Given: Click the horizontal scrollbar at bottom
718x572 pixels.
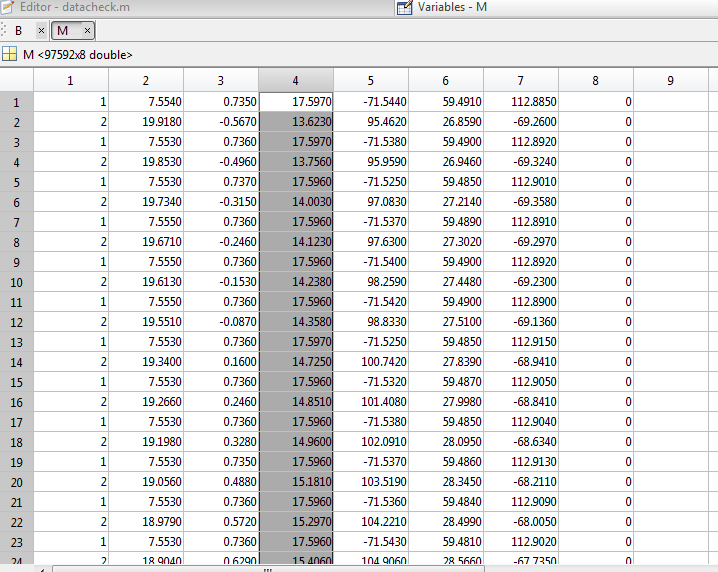Looking at the screenshot, I should tap(300, 568).
